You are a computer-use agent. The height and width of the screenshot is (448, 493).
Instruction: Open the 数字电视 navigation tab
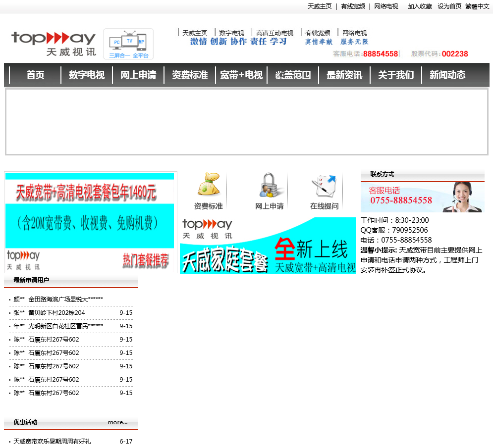pyautogui.click(x=87, y=75)
